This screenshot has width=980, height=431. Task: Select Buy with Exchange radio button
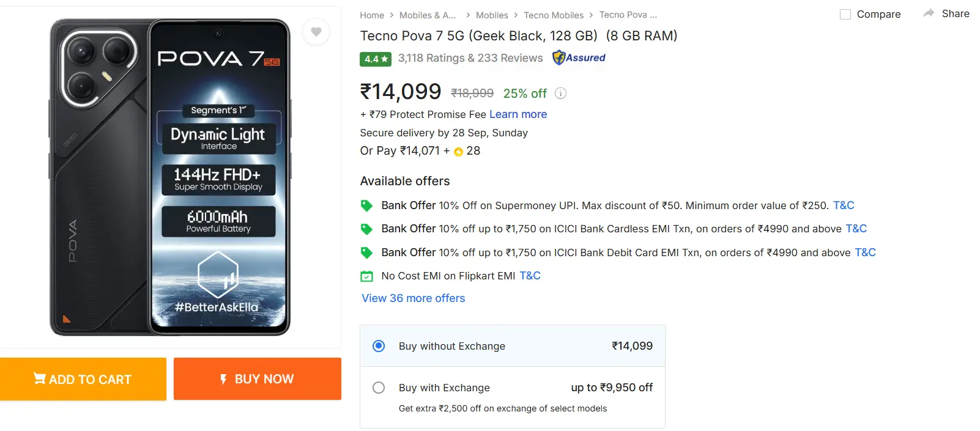tap(379, 388)
